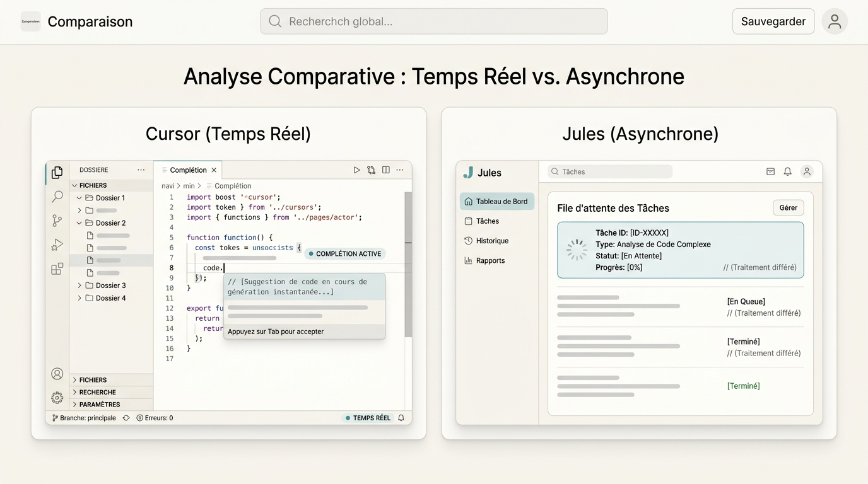Expand the unnamed subfolder under Dossier 1
Image resolution: width=868 pixels, height=484 pixels.
point(79,210)
